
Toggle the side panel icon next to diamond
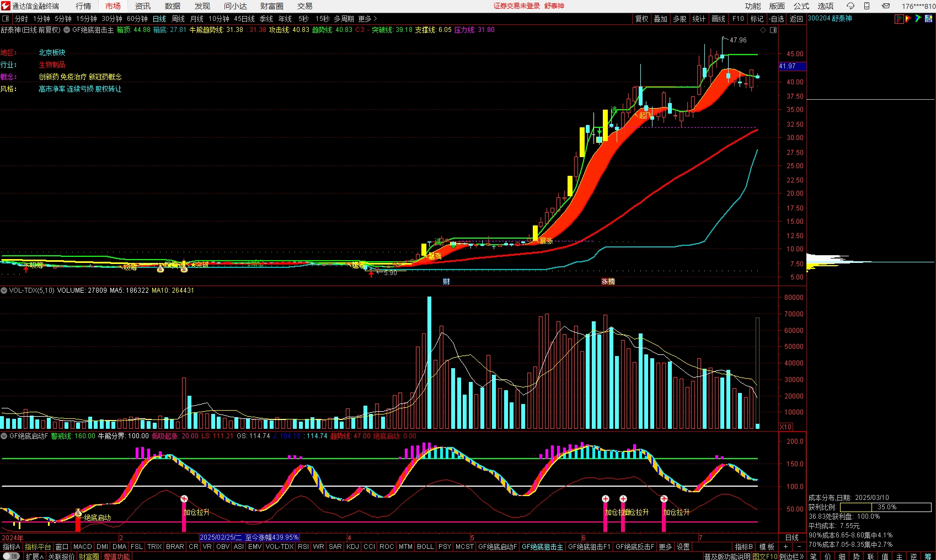tap(773, 30)
